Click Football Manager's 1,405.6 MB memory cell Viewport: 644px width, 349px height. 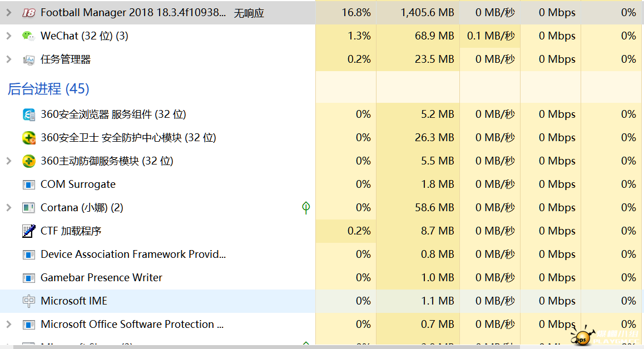(x=427, y=12)
